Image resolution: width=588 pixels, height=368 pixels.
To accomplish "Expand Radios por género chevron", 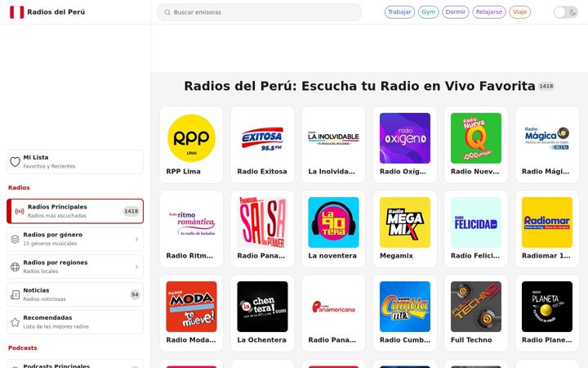I will [x=136, y=239].
